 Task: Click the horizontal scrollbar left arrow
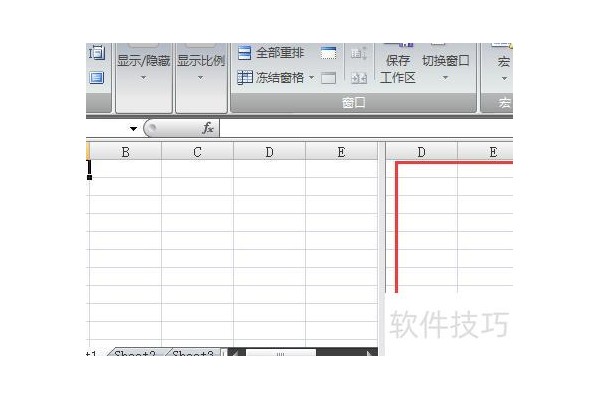(x=234, y=353)
